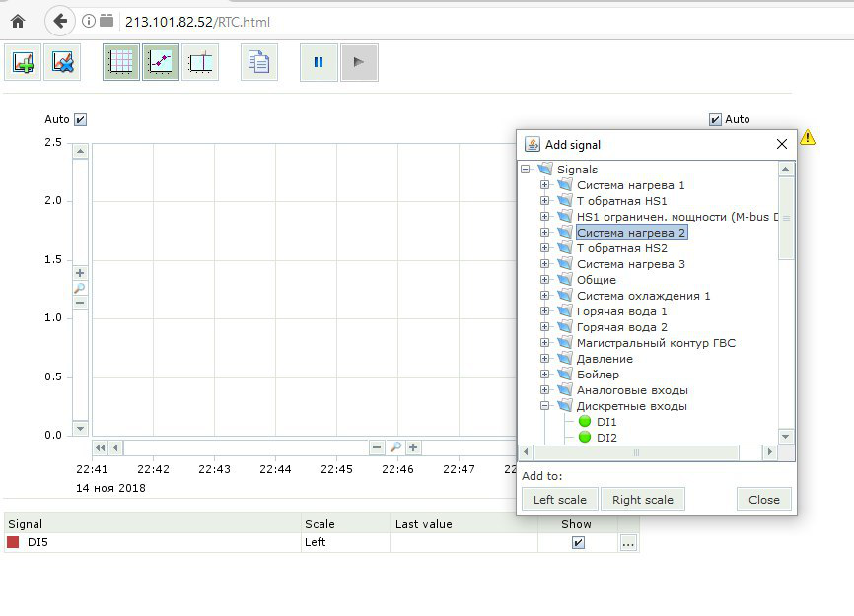Screen dimensions: 854x616
Task: Zoom in on the time axis
Action: [413, 447]
